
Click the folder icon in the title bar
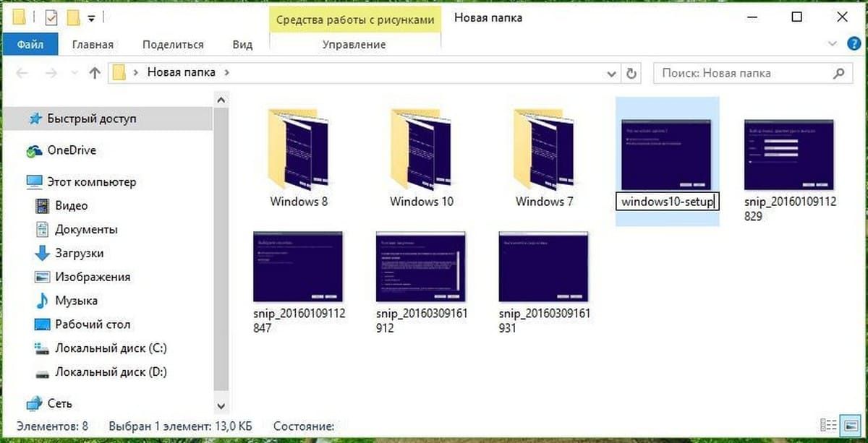point(20,16)
